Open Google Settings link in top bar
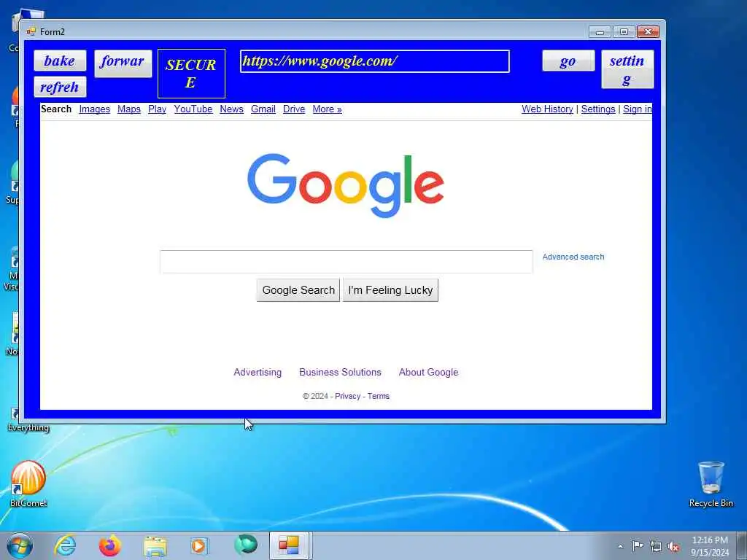Screen dimensions: 747x560 [598, 109]
